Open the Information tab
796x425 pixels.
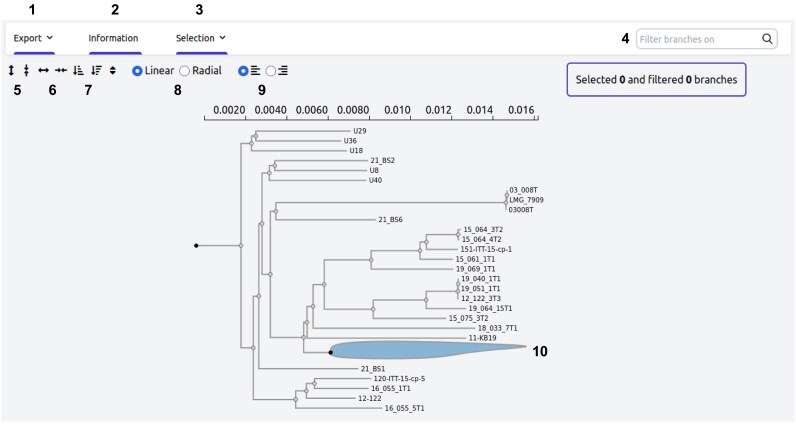113,38
